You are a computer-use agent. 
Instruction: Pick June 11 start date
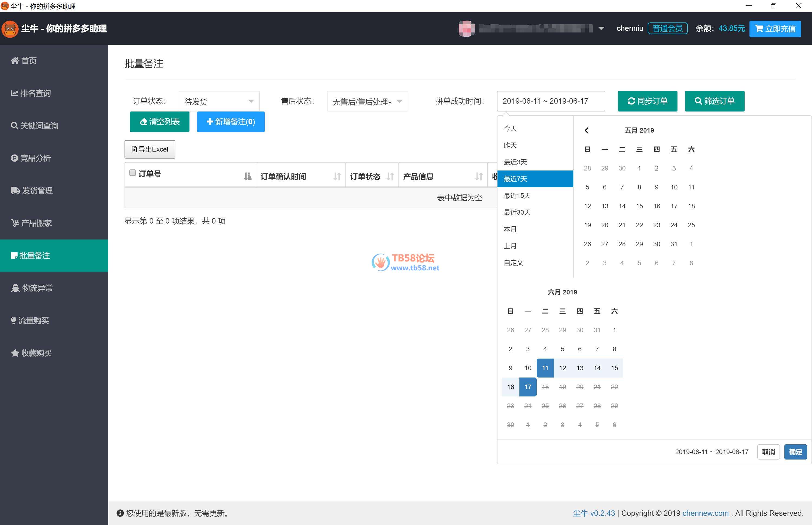(545, 368)
